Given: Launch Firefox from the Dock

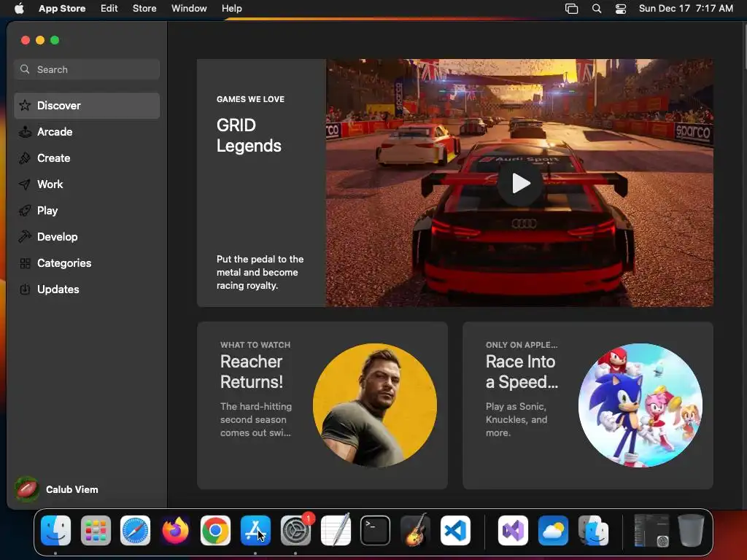Looking at the screenshot, I should pos(175,531).
